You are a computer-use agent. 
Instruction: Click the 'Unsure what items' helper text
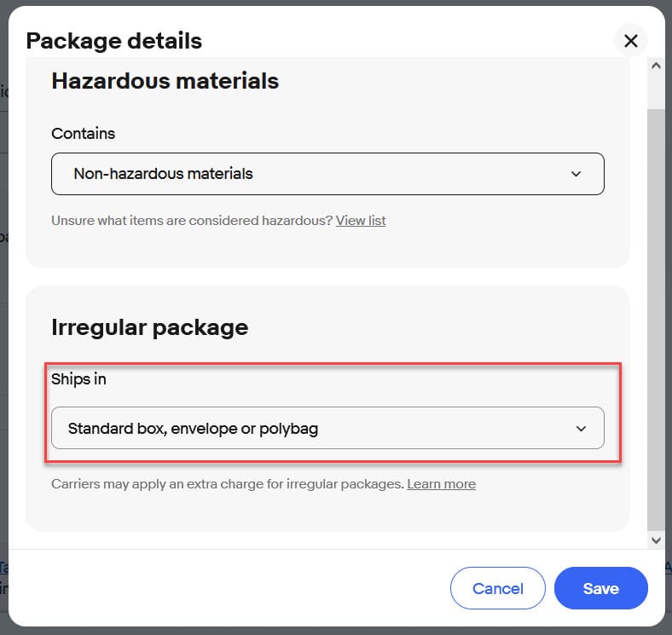[x=192, y=221]
